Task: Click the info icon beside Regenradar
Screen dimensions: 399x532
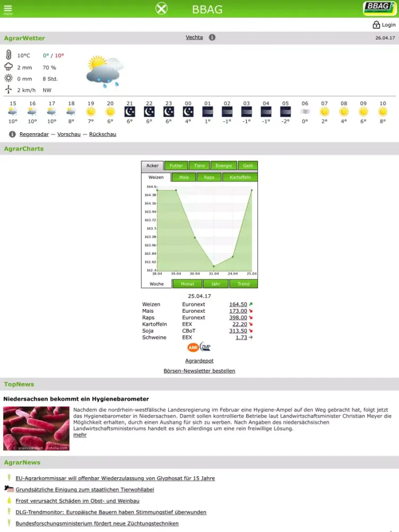Action: pyautogui.click(x=12, y=134)
